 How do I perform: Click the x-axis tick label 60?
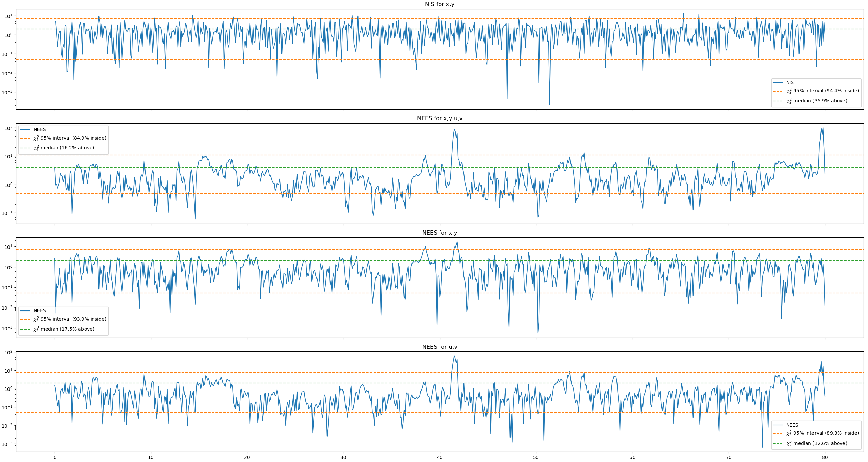[632, 457]
